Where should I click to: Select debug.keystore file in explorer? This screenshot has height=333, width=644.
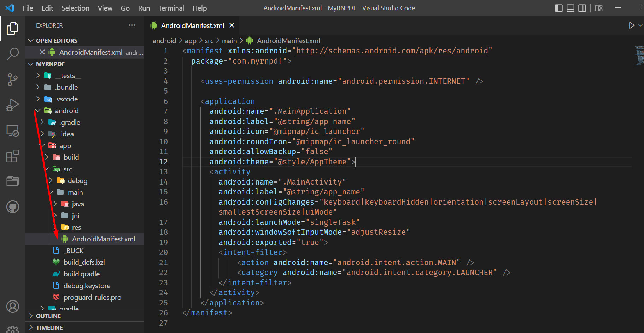coord(85,286)
